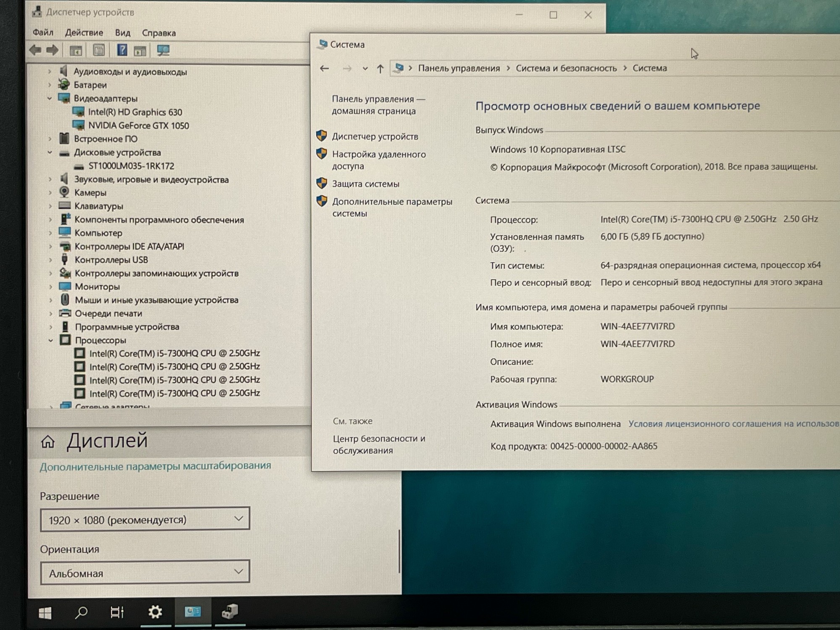The height and width of the screenshot is (630, 840).
Task: Open the Windows Start menu
Action: coord(45,613)
